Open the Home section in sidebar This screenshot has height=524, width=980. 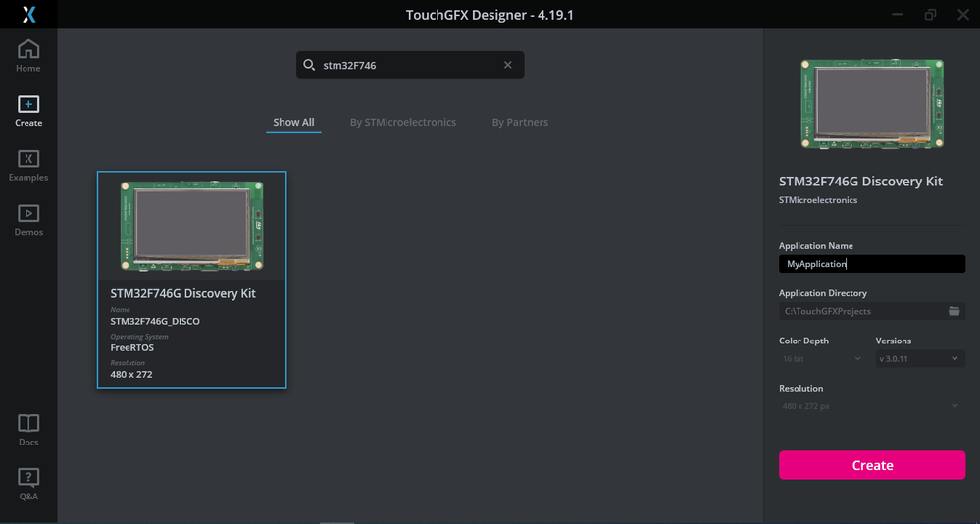click(28, 56)
